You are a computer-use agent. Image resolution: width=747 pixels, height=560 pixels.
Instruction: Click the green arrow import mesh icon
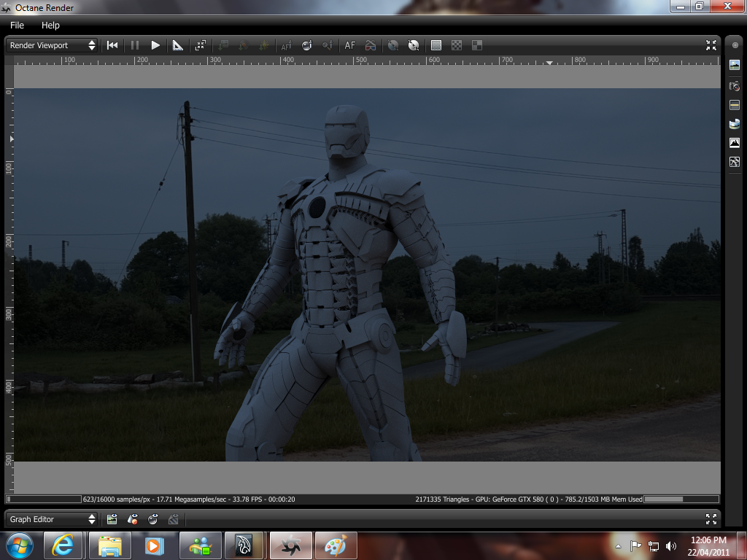coord(223,45)
